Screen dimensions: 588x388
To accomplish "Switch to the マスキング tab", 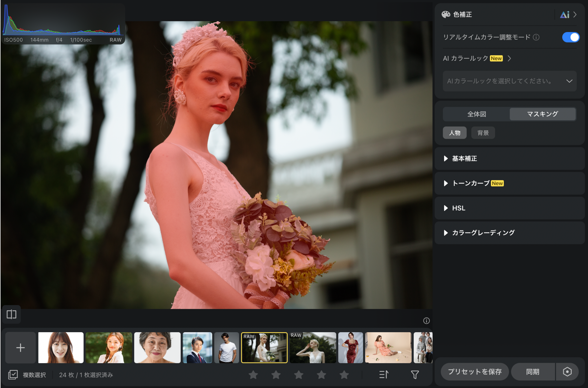I will [x=543, y=114].
